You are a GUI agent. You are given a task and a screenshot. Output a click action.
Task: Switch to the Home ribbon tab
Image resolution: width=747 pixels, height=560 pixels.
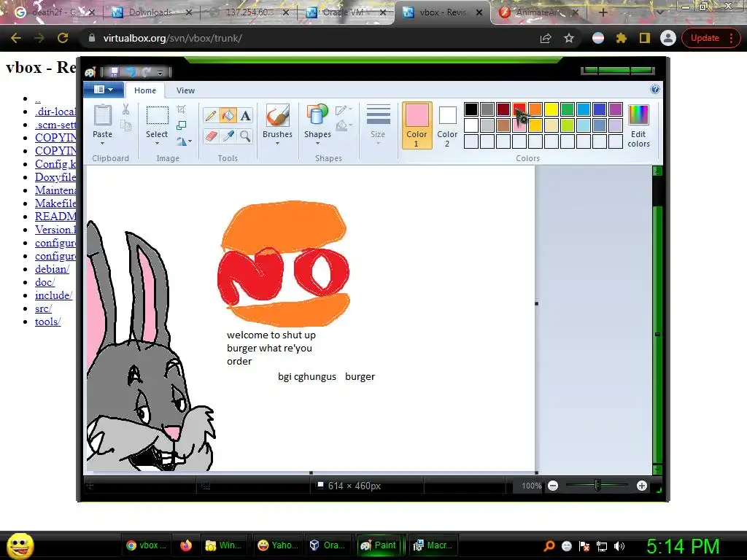(145, 90)
